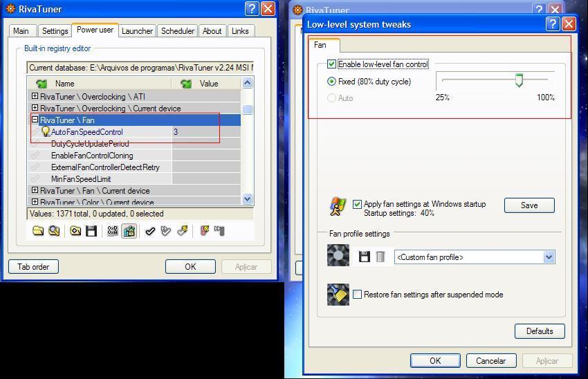This screenshot has width=588, height=379.
Task: Click the double-arrow checkmark icon in registry toolbar
Action: 166,231
